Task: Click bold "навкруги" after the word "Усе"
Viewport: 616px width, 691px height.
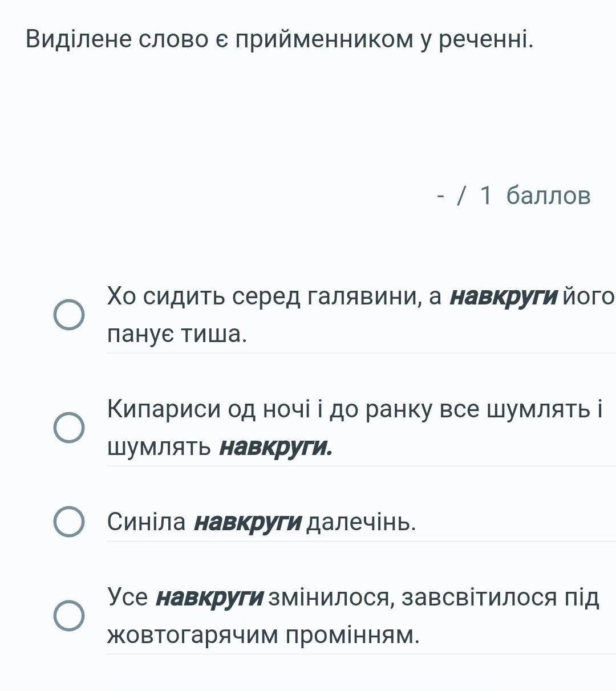Action: click(x=209, y=597)
